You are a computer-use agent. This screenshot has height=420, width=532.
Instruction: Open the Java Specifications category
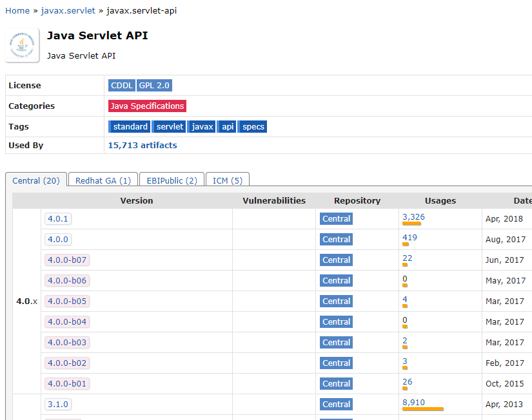point(147,106)
